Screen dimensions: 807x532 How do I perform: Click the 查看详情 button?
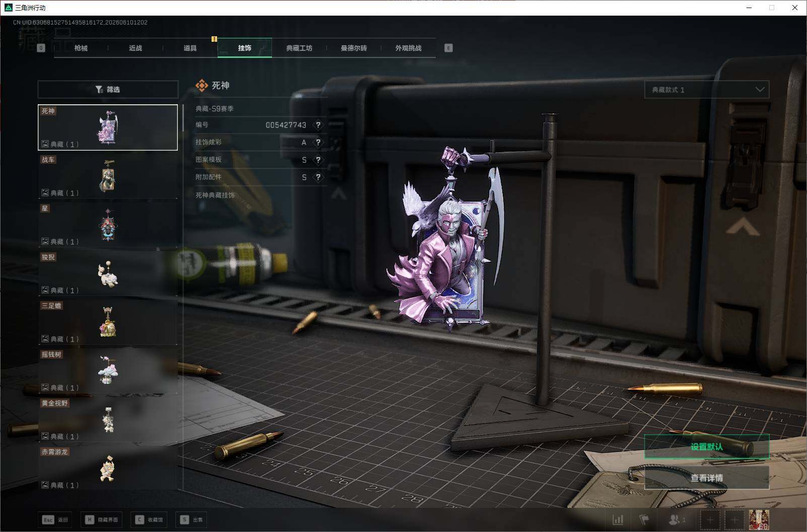point(707,478)
